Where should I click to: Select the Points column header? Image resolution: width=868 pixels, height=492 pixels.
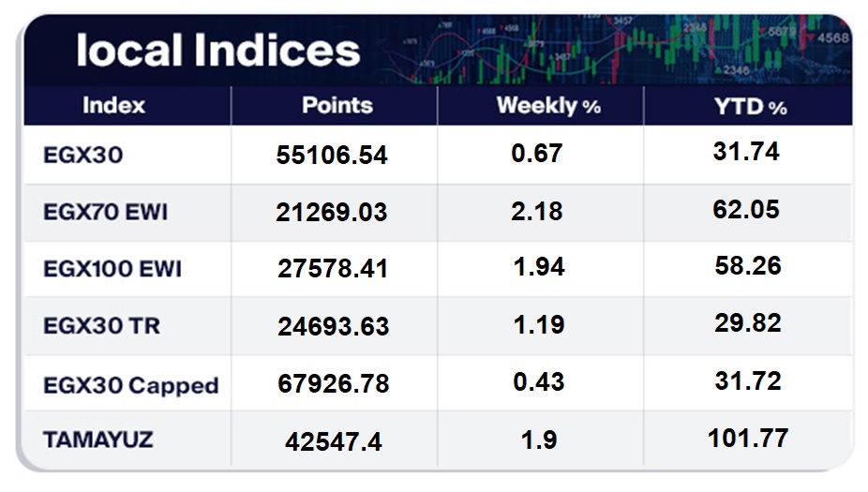[337, 105]
